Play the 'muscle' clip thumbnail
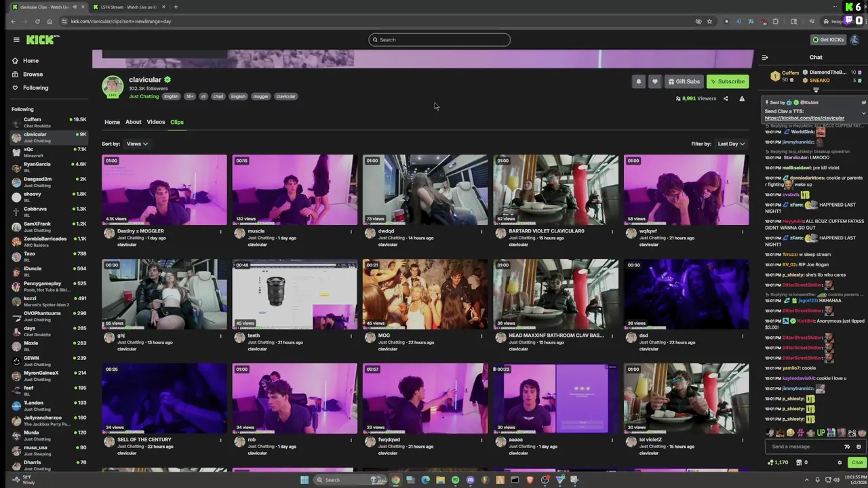868x488 pixels. tap(294, 190)
